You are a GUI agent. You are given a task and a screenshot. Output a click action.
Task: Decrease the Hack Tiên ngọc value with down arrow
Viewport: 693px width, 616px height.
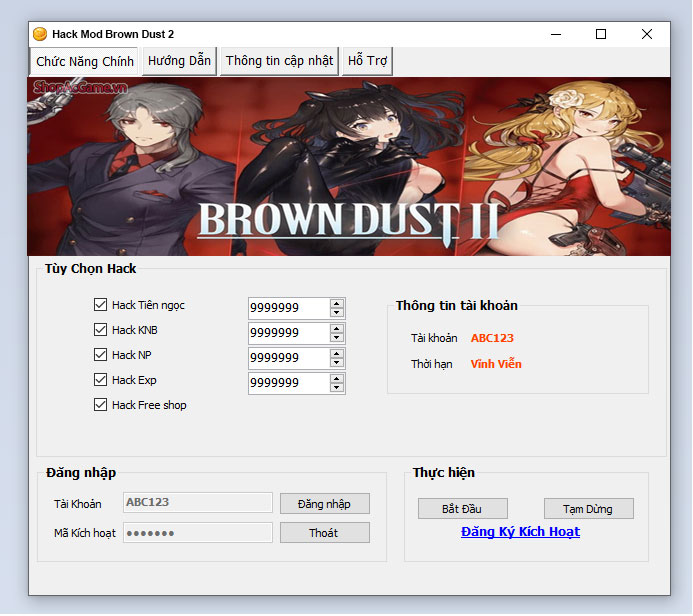[x=337, y=312]
